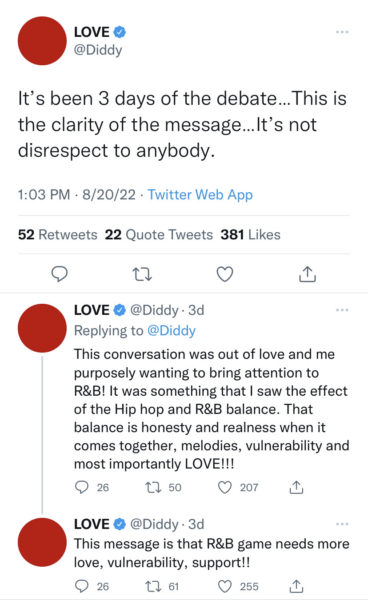
Task: Open more options on first reply tweet
Action: tap(342, 310)
